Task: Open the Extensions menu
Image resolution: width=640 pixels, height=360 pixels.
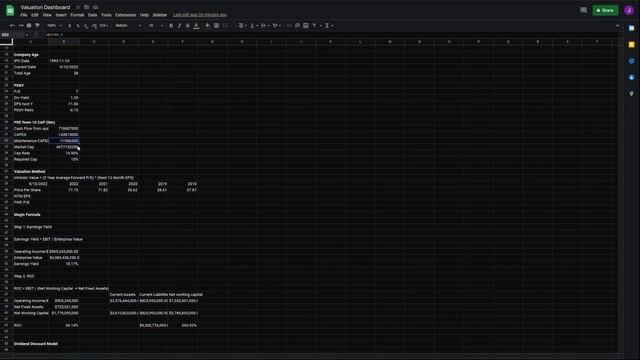Action: pos(125,15)
